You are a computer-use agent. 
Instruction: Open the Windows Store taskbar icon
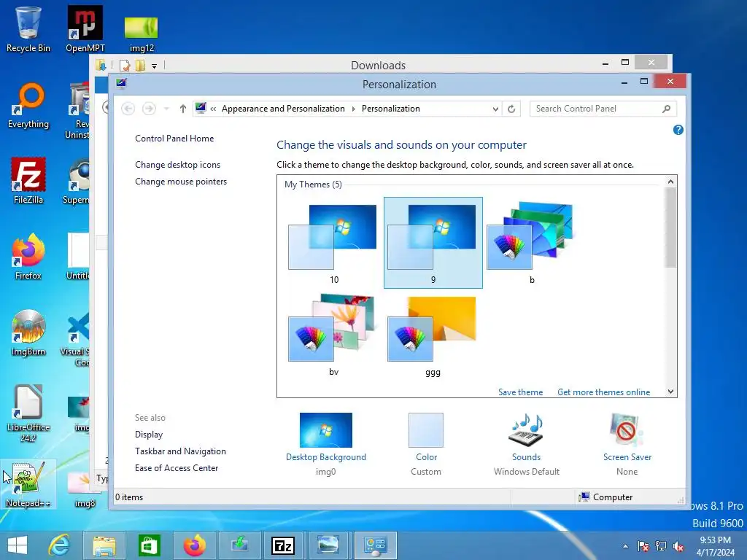click(149, 545)
